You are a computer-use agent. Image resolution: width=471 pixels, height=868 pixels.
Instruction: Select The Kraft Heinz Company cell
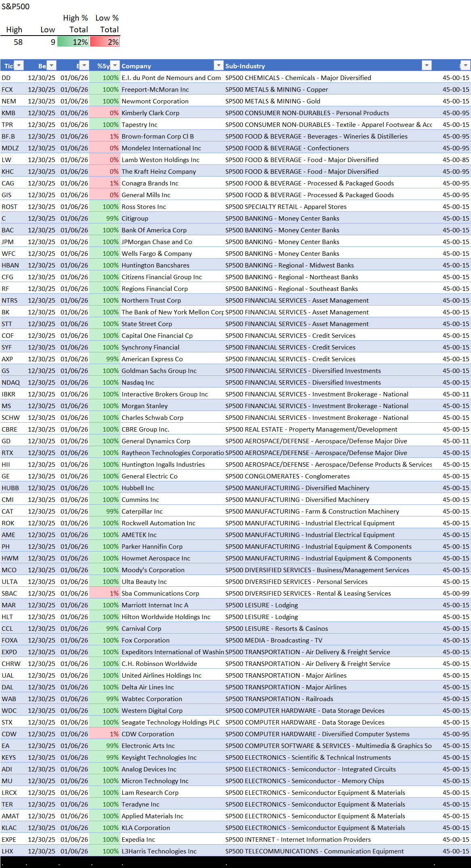click(172, 171)
